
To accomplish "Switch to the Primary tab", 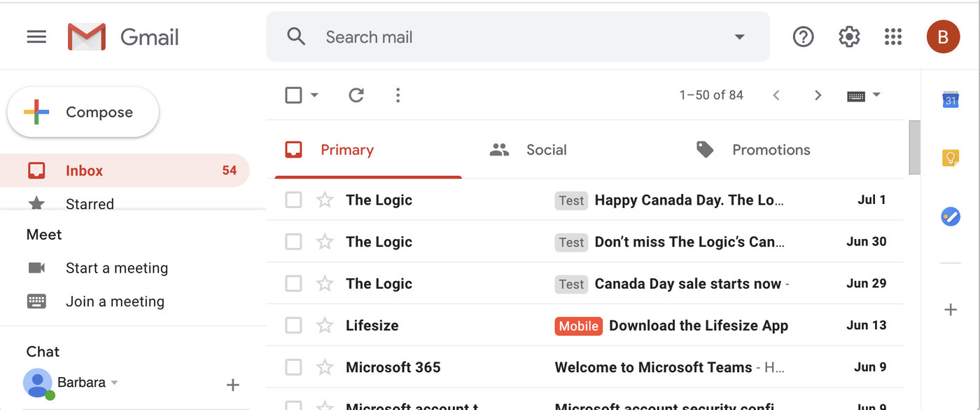I will point(368,150).
